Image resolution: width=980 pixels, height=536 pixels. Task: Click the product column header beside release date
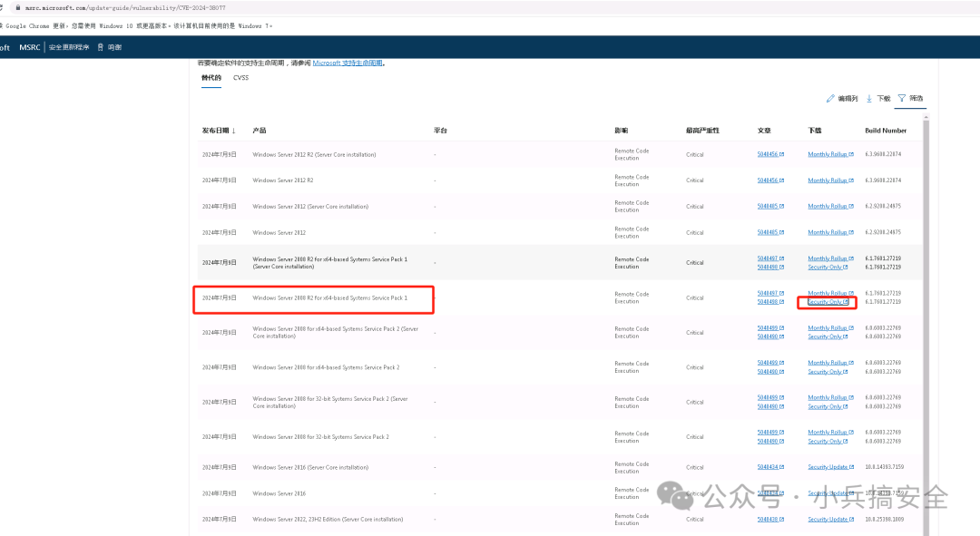tap(260, 131)
